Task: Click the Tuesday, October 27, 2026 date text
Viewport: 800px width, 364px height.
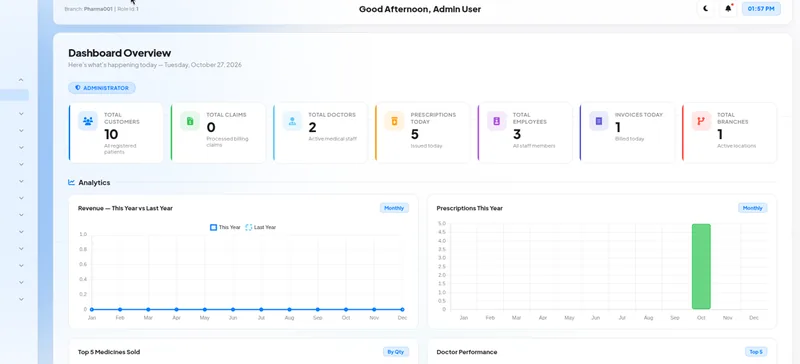Action: point(203,65)
